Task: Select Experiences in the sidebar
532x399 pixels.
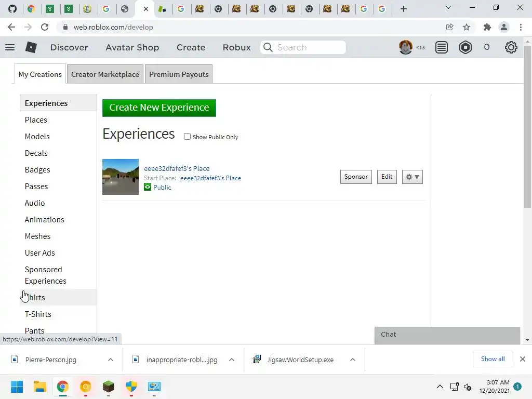Action: pos(58,103)
